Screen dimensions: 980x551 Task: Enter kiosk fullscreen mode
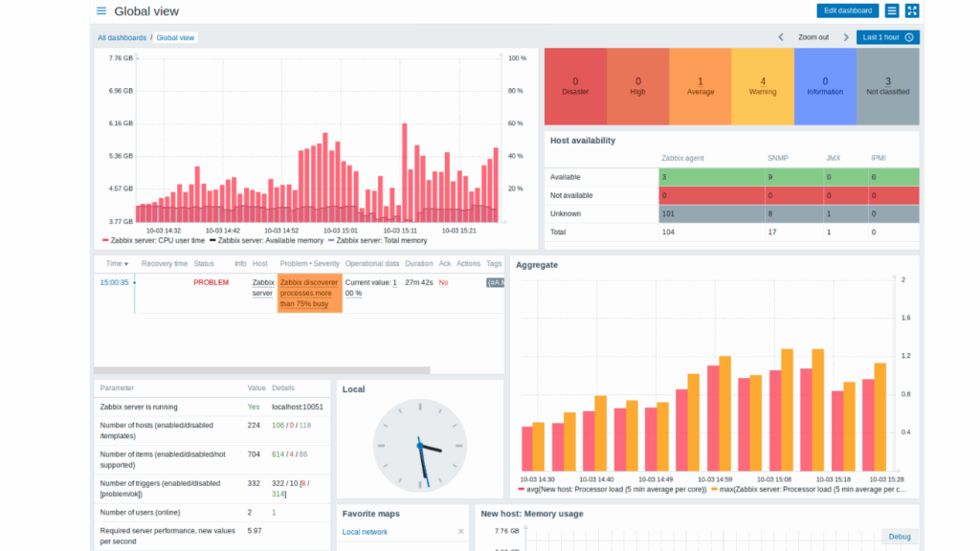(x=911, y=11)
